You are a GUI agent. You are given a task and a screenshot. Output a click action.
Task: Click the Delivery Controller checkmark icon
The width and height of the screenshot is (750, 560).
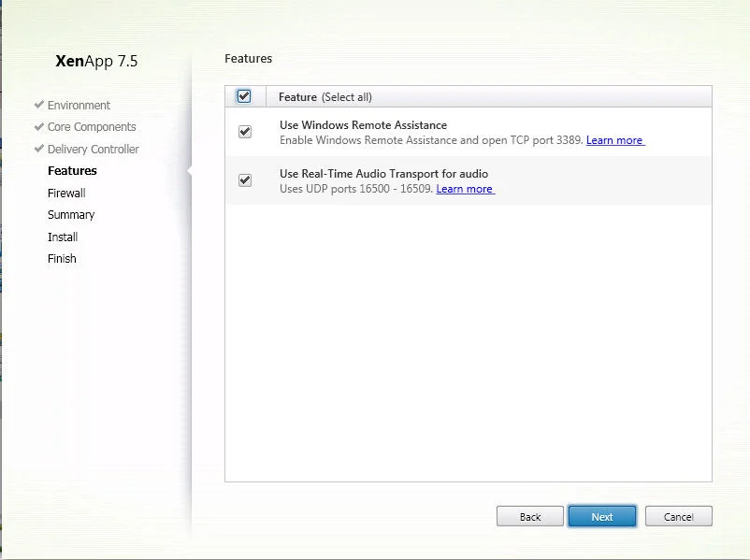click(39, 149)
